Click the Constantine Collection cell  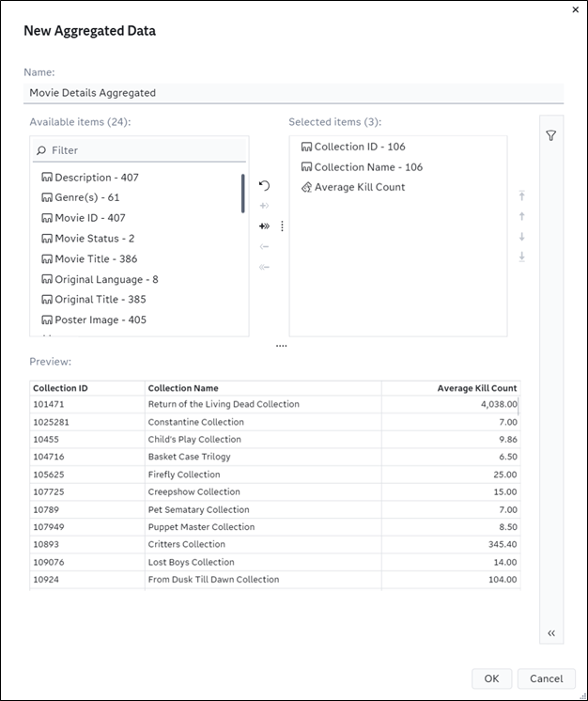[263, 422]
